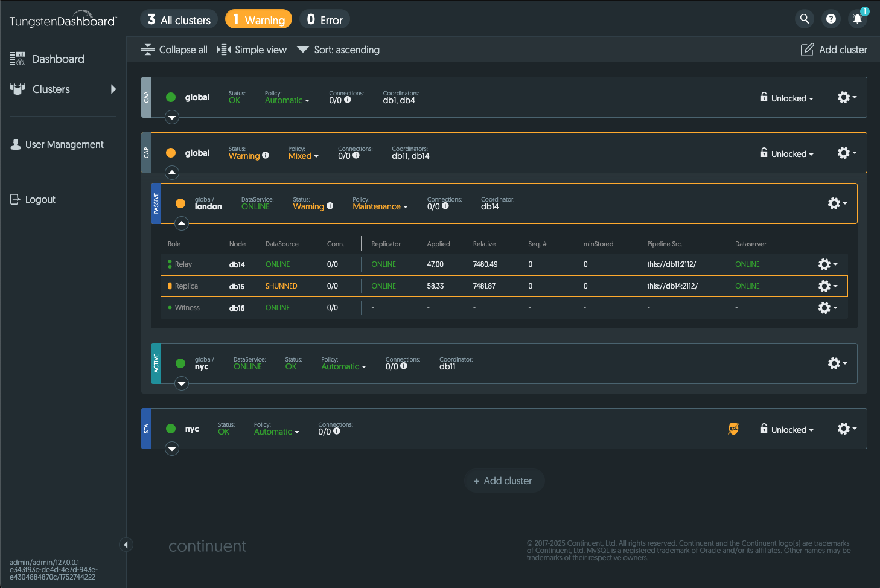Open the gear menu for db15 replica node
Viewport: 880px width, 588px height.
827,286
